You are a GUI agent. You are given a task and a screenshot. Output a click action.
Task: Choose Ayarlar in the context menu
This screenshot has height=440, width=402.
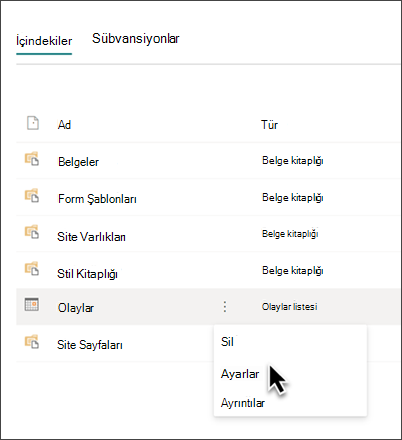240,374
